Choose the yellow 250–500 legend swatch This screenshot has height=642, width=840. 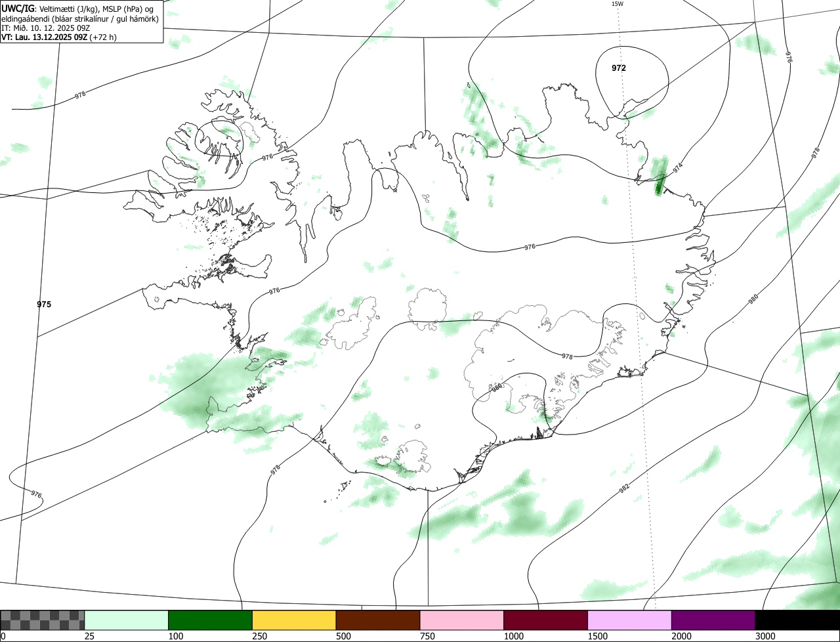(294, 620)
